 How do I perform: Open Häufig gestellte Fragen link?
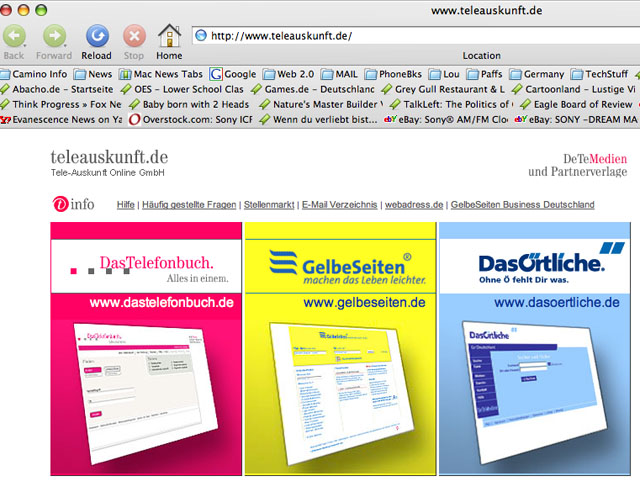pyautogui.click(x=189, y=205)
